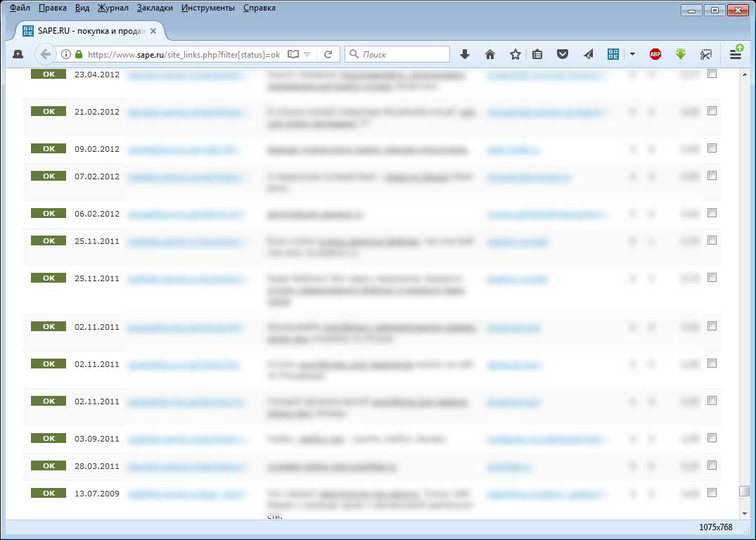Expand the URL bar history dropdown arrow
The height and width of the screenshot is (540, 756).
point(307,54)
